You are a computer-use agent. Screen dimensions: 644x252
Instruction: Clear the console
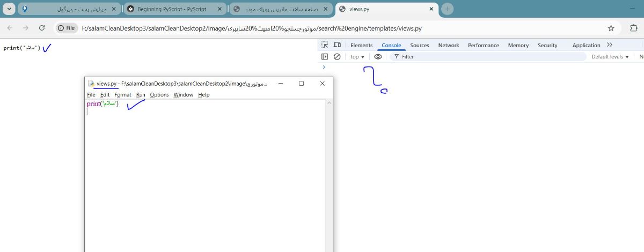337,56
